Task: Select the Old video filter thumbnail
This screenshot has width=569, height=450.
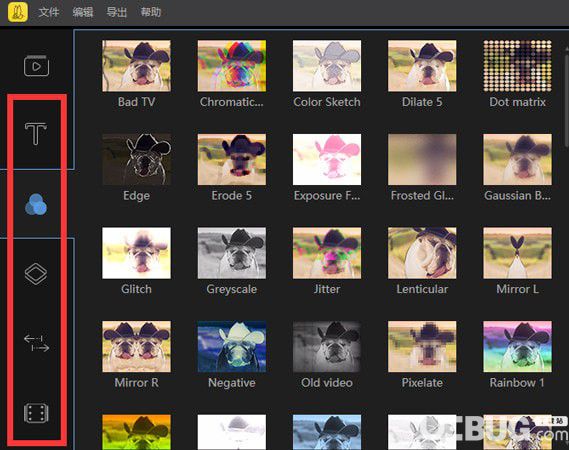Action: (x=327, y=347)
